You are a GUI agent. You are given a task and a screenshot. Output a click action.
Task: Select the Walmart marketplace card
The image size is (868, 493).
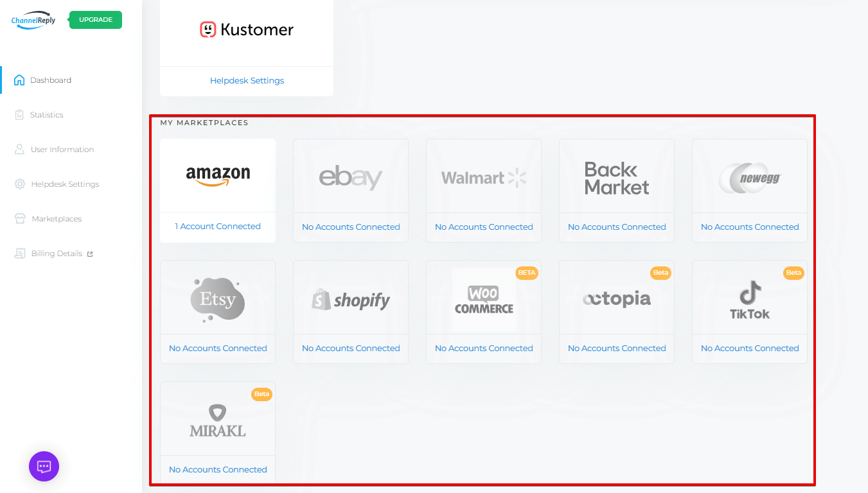(x=484, y=191)
